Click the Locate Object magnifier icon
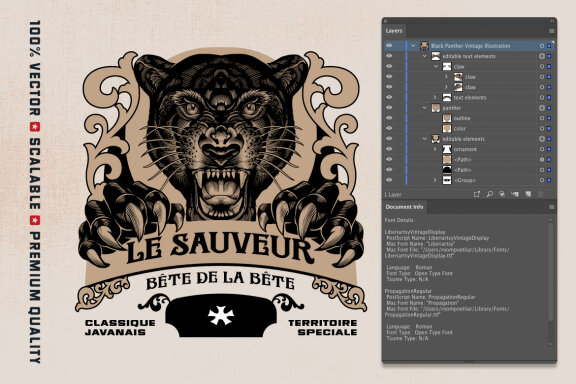 489,194
